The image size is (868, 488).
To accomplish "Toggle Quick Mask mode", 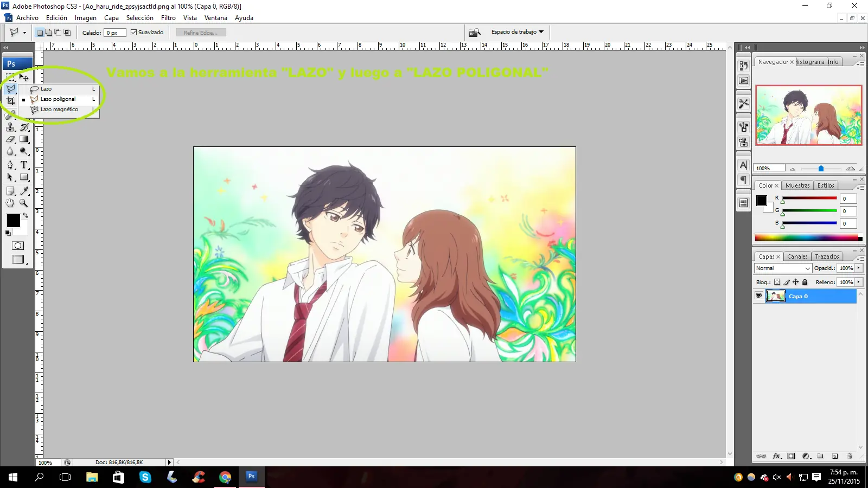I will 18,246.
